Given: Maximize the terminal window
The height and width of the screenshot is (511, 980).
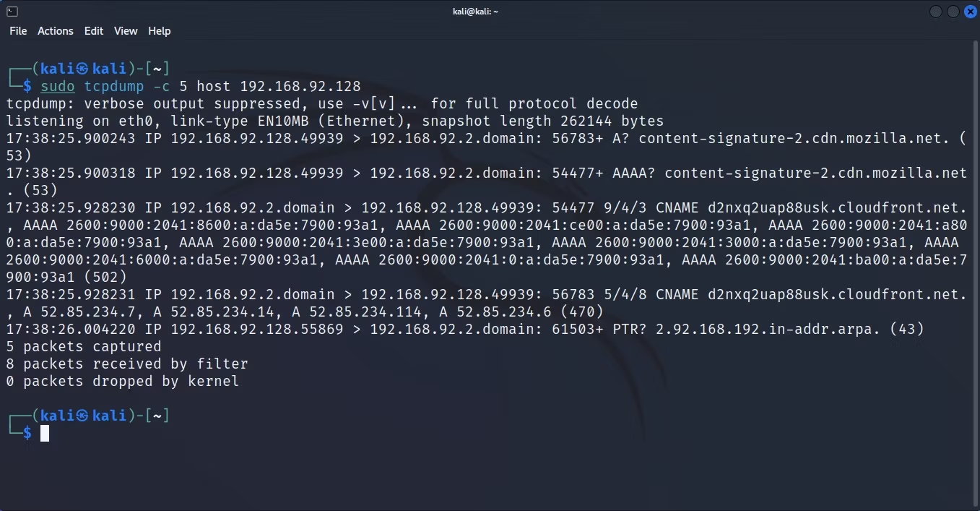Looking at the screenshot, I should coord(953,12).
